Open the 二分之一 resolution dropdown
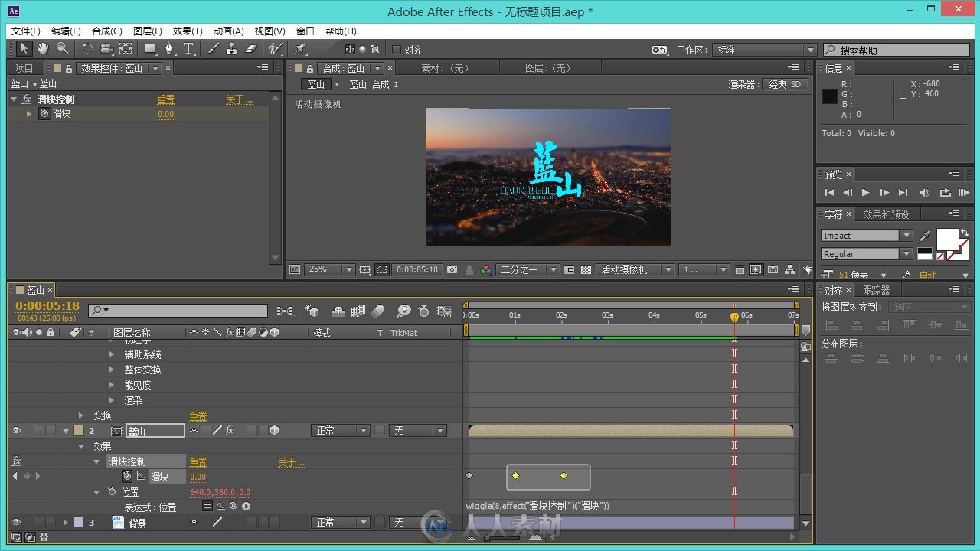The width and height of the screenshot is (980, 551). (x=529, y=269)
